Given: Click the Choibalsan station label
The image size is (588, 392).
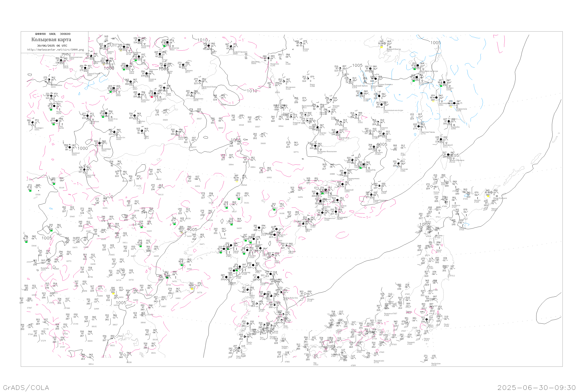Looking at the screenshot, I should (141, 122).
